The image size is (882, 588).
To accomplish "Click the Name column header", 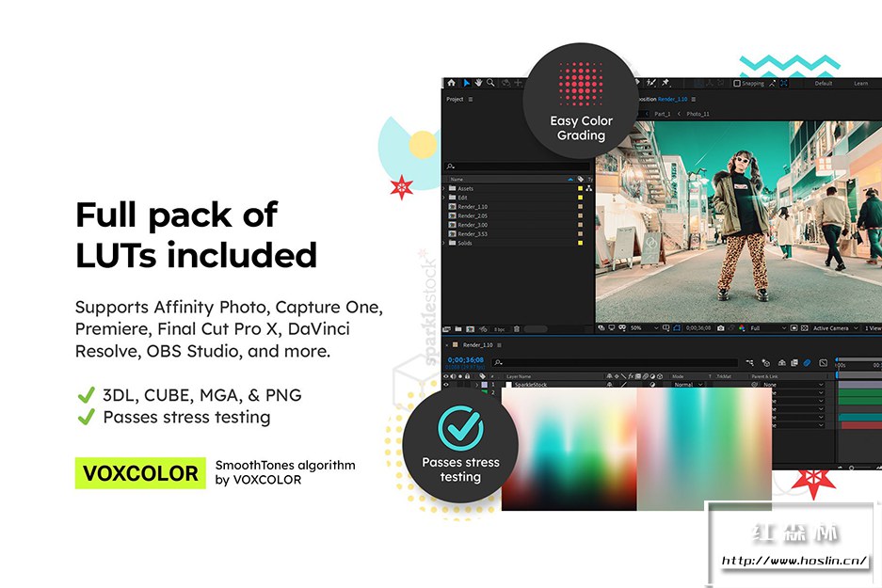I will pyautogui.click(x=457, y=180).
